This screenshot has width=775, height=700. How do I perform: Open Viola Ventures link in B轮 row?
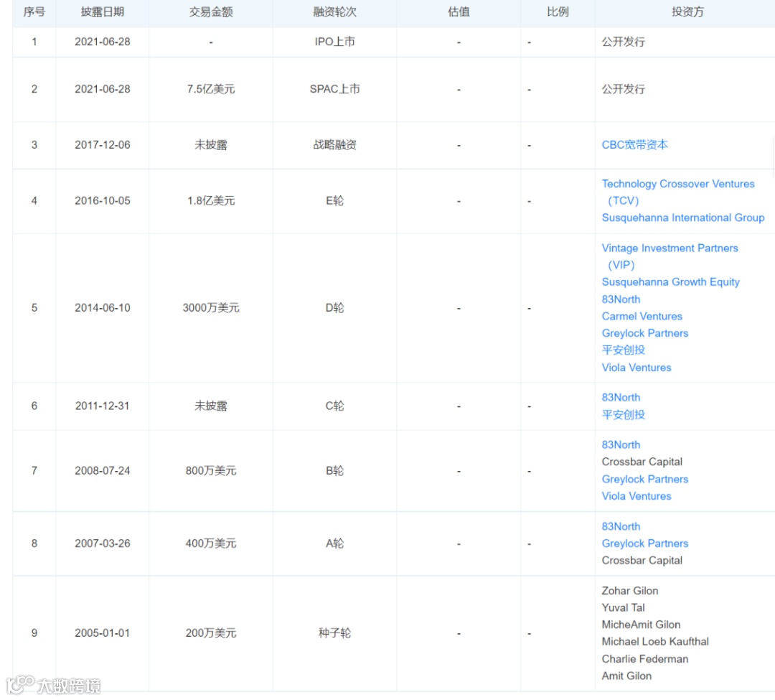click(x=636, y=496)
